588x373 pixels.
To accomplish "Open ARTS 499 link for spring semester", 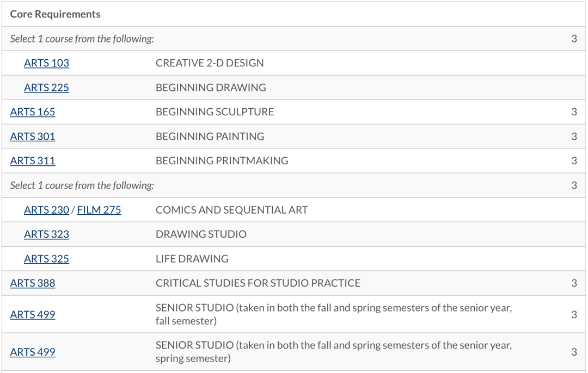I will pos(33,352).
